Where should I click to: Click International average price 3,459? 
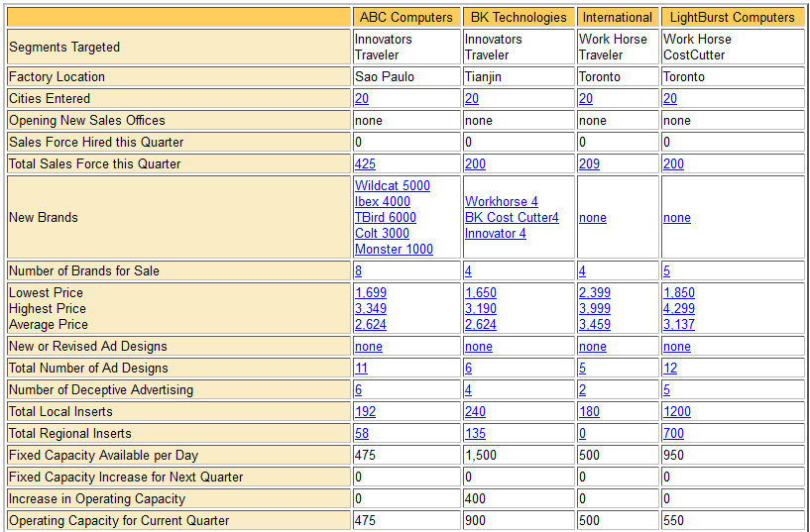pyautogui.click(x=595, y=325)
